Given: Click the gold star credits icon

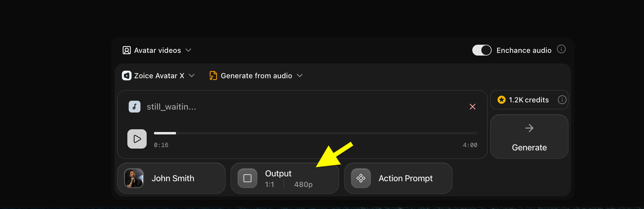Looking at the screenshot, I should click(x=501, y=99).
